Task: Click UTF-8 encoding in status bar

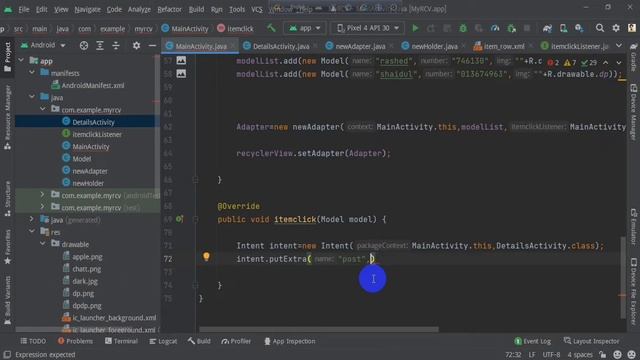Action: click(x=551, y=355)
